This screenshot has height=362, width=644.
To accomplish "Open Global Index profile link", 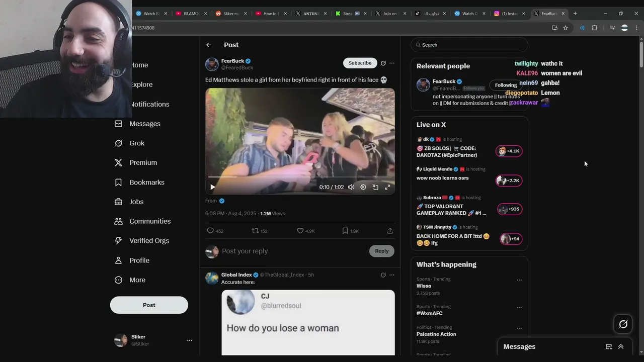I will (236, 275).
